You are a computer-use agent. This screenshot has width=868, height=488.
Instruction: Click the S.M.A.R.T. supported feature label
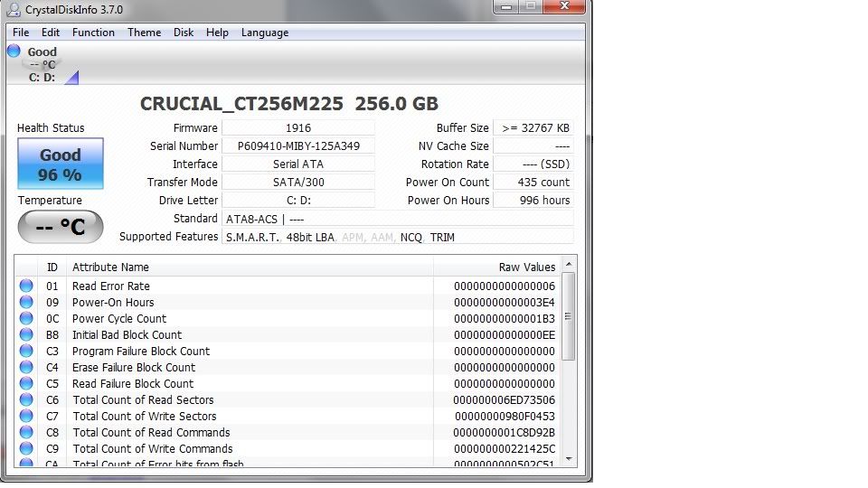pyautogui.click(x=252, y=238)
